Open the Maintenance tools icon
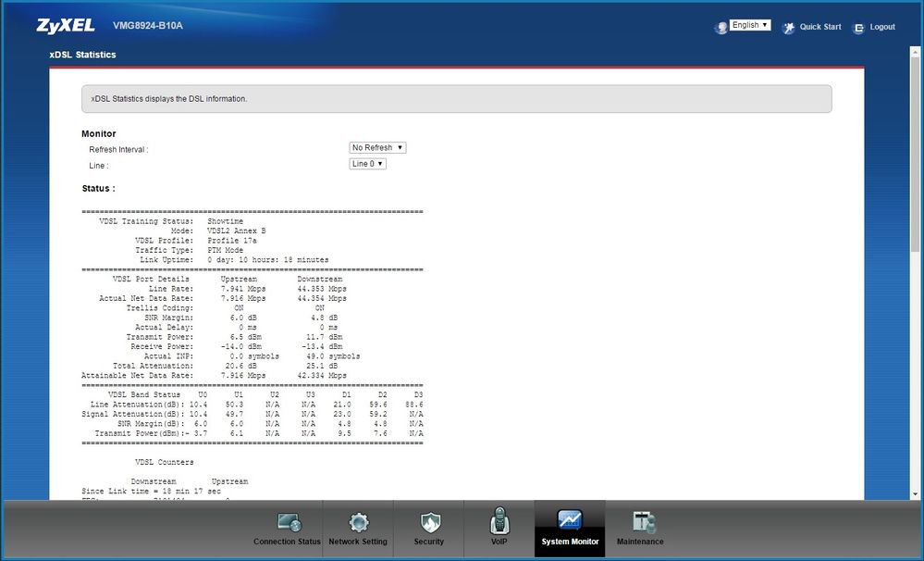924x561 pixels. click(644, 522)
